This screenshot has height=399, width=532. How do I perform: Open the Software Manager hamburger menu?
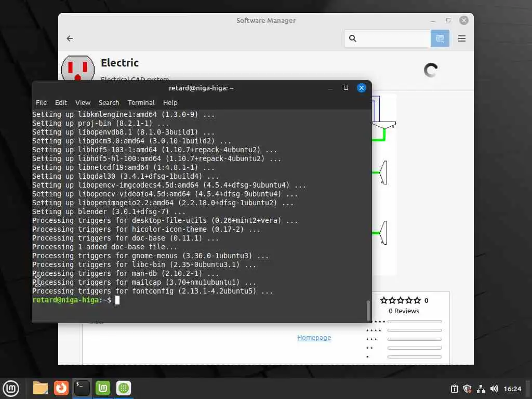point(461,38)
